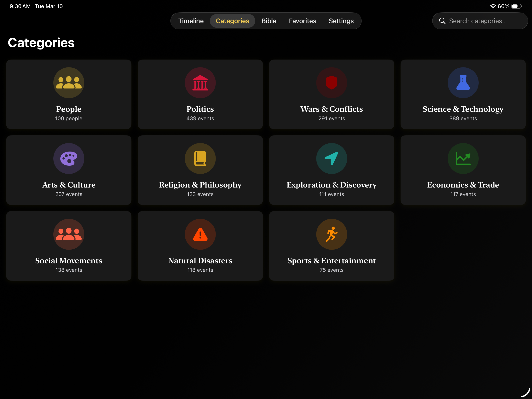Click the '439 events' count text

point(200,118)
